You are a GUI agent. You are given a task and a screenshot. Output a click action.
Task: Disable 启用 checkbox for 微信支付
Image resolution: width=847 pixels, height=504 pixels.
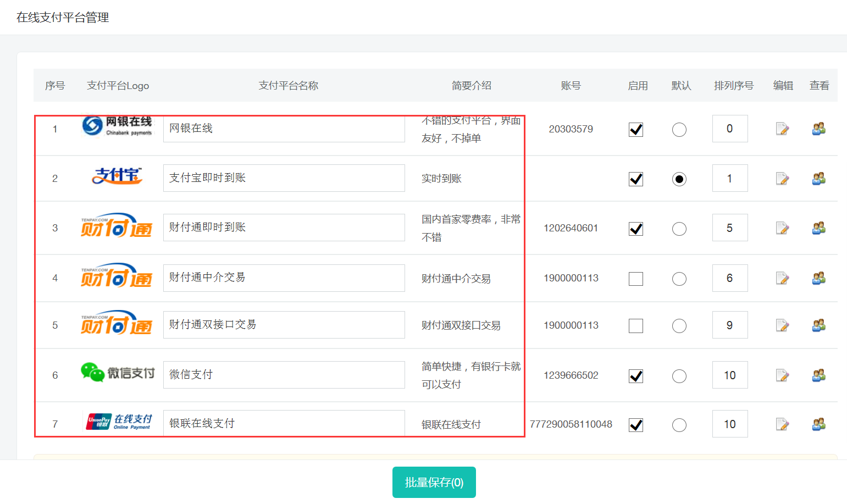(x=636, y=376)
